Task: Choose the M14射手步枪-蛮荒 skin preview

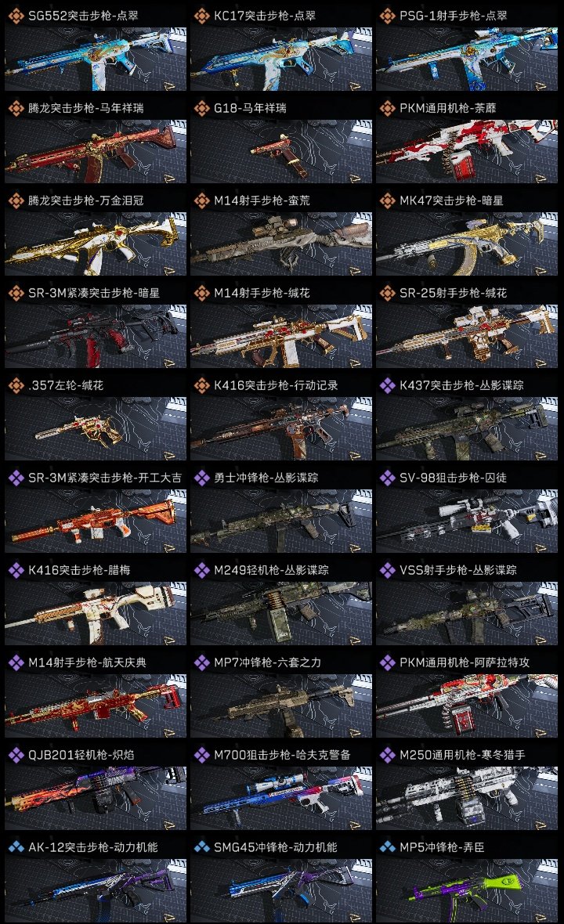Action: [x=281, y=244]
